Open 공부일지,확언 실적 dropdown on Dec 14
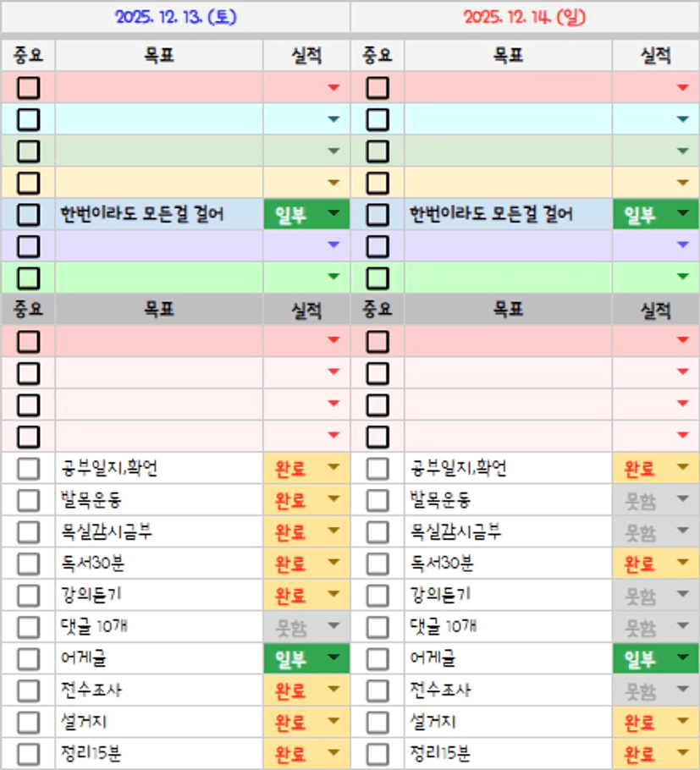Viewport: 700px width, 770px height. [682, 467]
